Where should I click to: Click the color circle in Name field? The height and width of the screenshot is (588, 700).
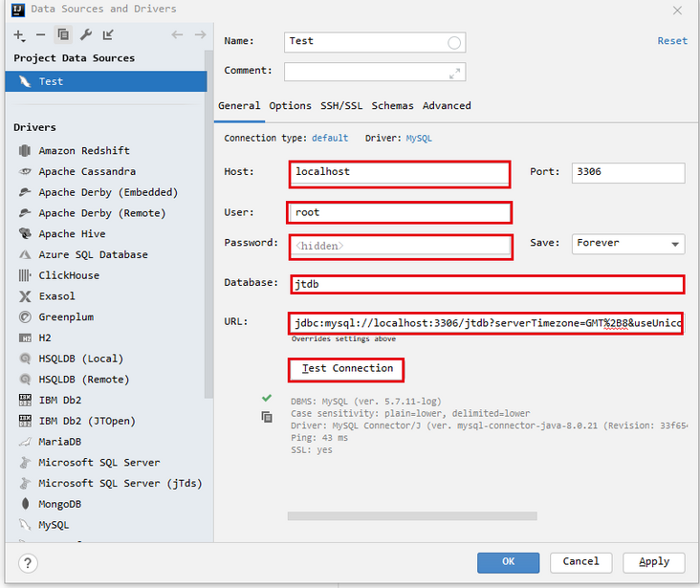[454, 42]
